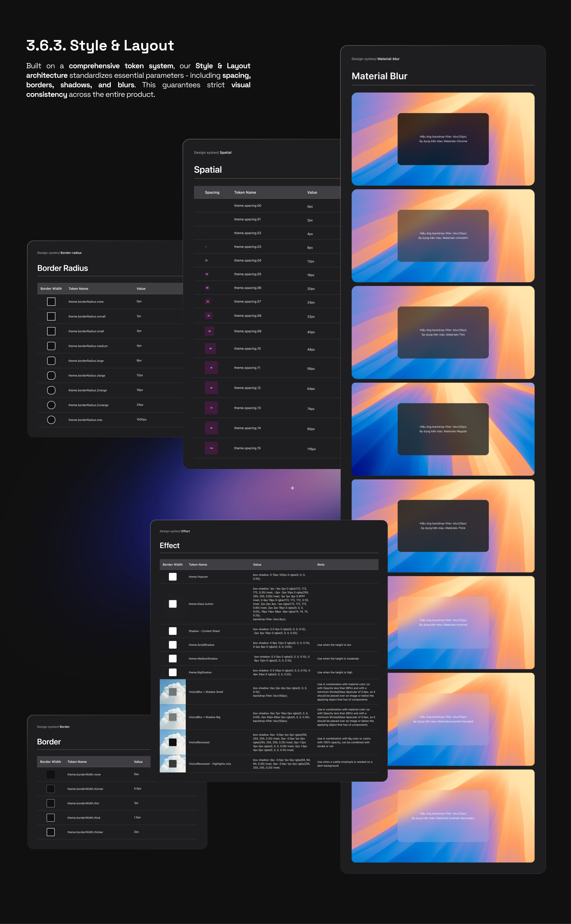Click the Vision/Blur + Shadow Small cloud thumbnail
This screenshot has height=924, width=571.
point(172,692)
